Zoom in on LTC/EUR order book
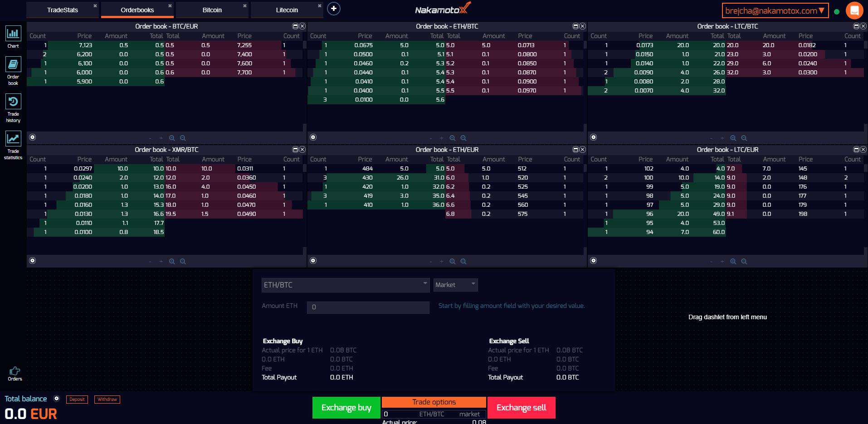 point(733,261)
